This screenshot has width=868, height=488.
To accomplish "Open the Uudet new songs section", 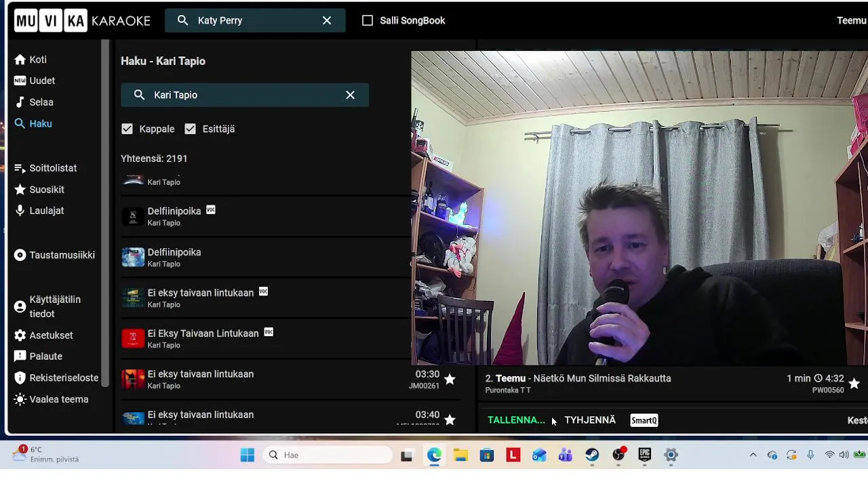I will (x=35, y=81).
